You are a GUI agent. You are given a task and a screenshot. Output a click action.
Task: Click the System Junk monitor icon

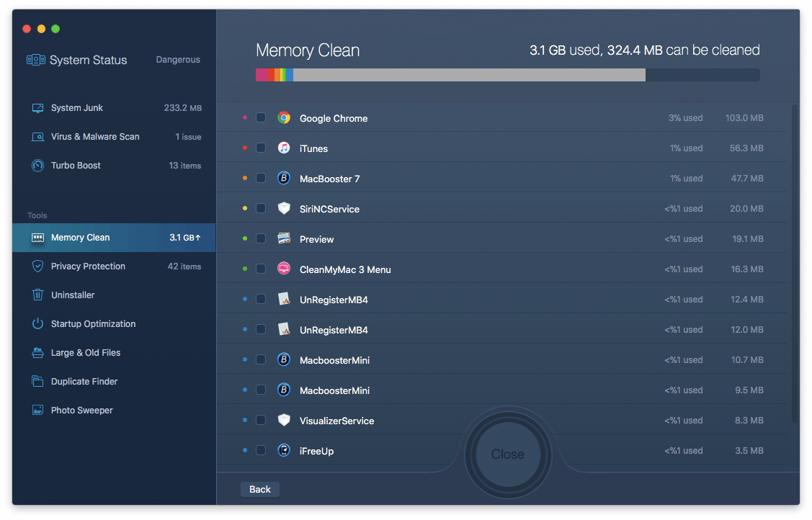click(37, 108)
